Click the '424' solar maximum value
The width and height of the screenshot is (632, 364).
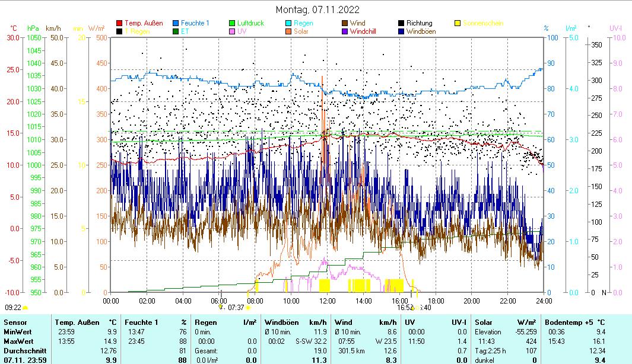pos(531,341)
